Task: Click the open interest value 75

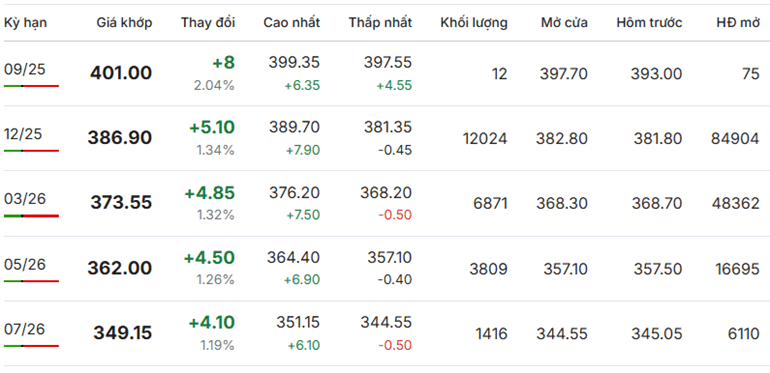Action: [x=751, y=74]
